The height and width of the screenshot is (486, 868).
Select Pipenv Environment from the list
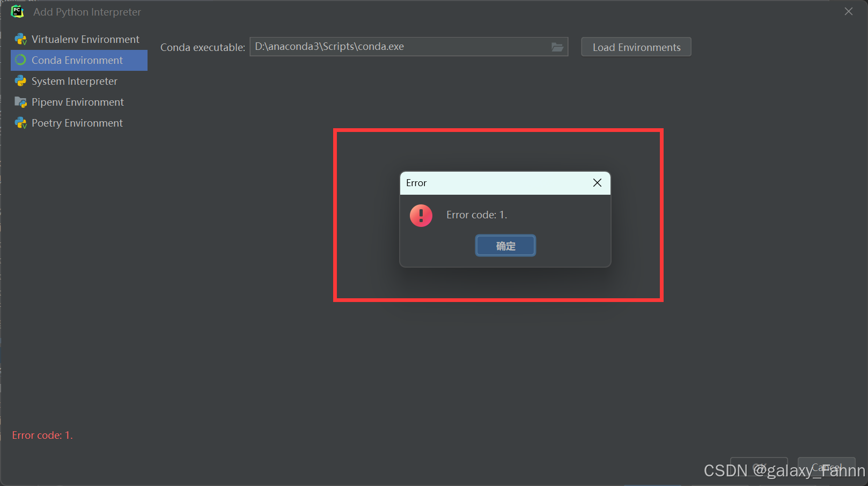pyautogui.click(x=77, y=102)
